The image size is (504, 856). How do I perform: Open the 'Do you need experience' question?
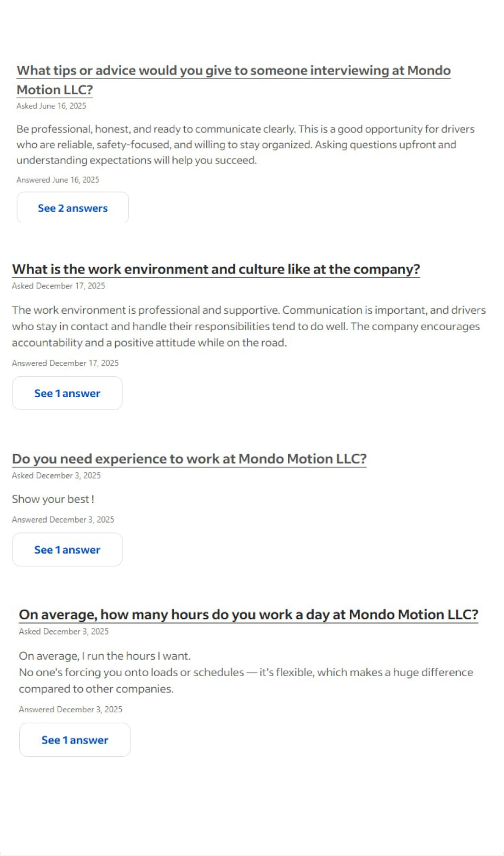189,459
